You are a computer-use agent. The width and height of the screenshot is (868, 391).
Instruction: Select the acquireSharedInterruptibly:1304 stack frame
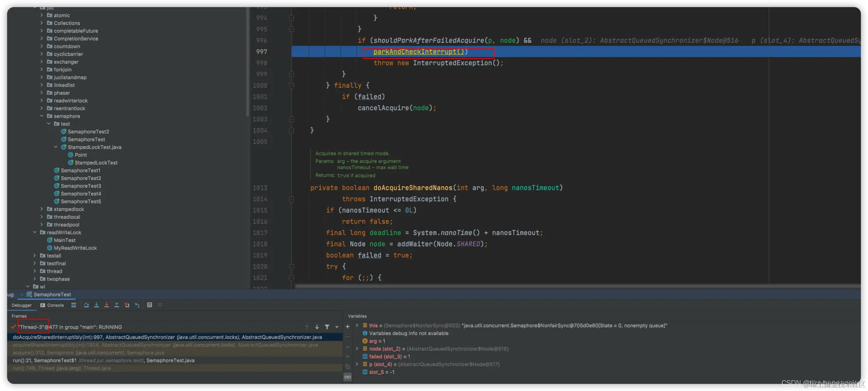(175, 345)
